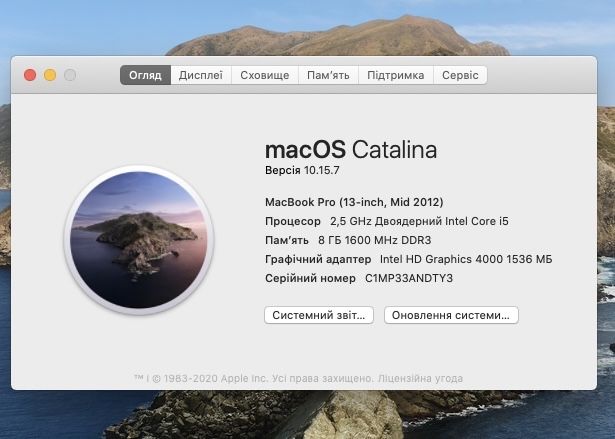The width and height of the screenshot is (615, 439).
Task: Click the Процесор label
Action: [x=293, y=221]
